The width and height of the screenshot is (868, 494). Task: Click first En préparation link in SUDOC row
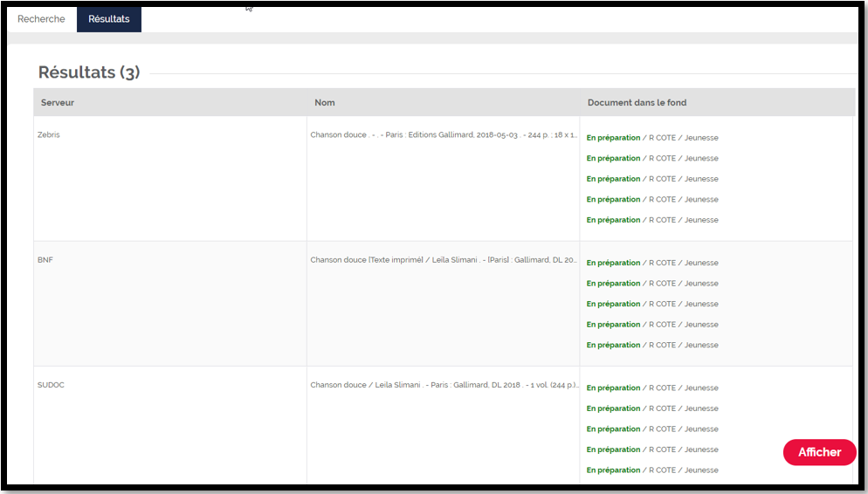pyautogui.click(x=613, y=388)
